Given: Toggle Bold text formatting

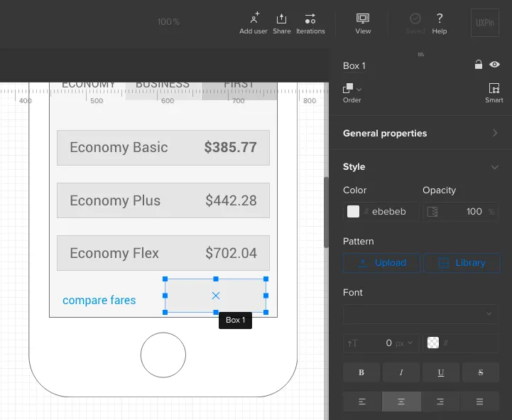Looking at the screenshot, I should point(361,372).
